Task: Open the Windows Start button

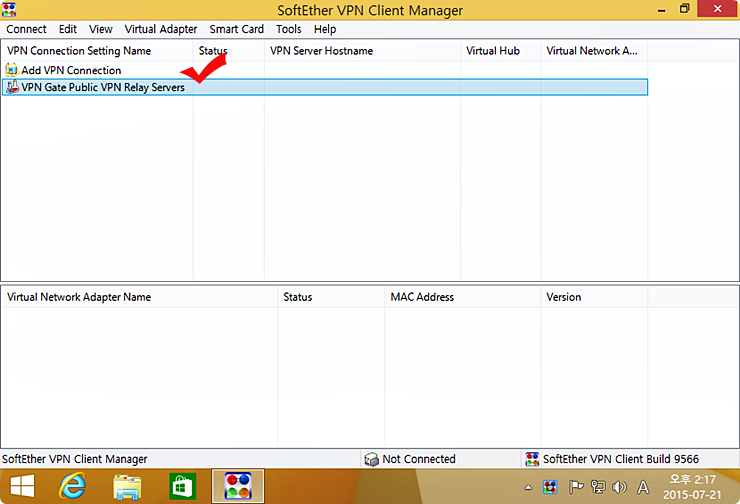Action: (x=22, y=486)
